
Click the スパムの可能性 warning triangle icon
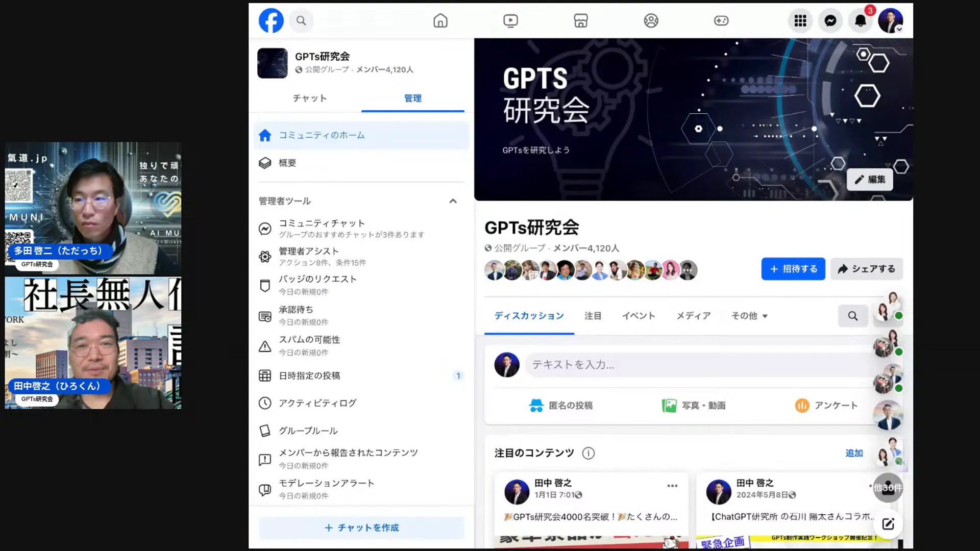pos(265,346)
